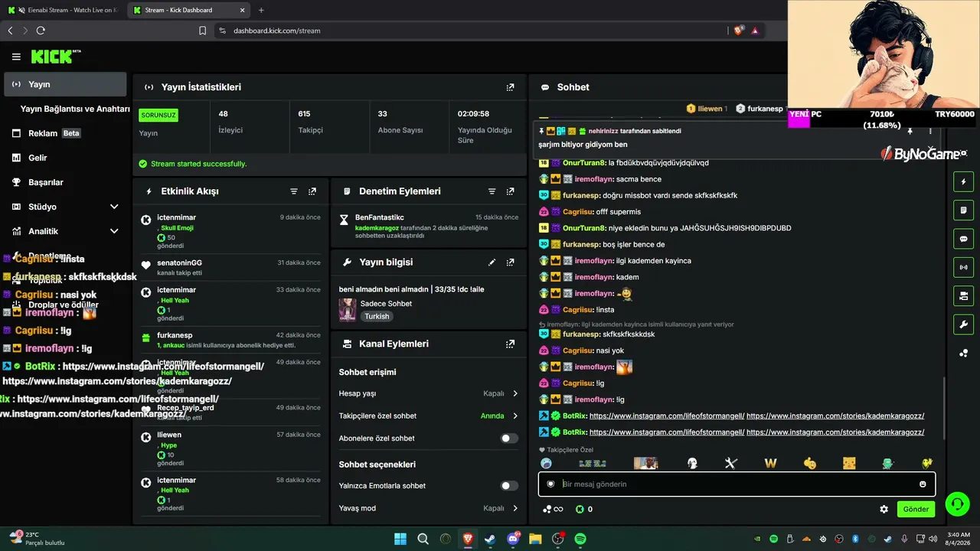Open a new browser tab

(261, 10)
